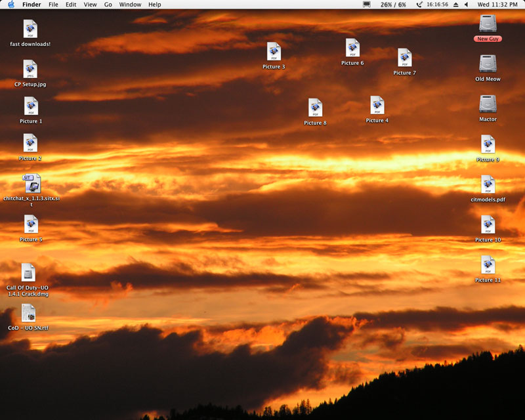
Task: Select the citmodels.pdf file icon
Action: coord(488,184)
